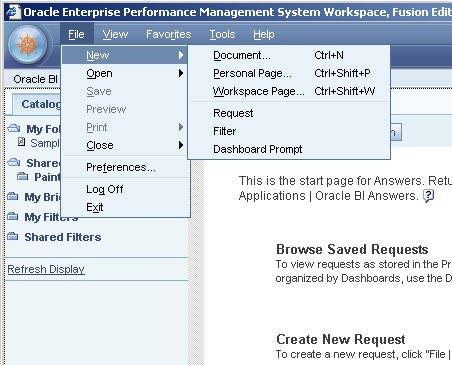Create a new Request from submenu
The height and width of the screenshot is (365, 452).
289,113
